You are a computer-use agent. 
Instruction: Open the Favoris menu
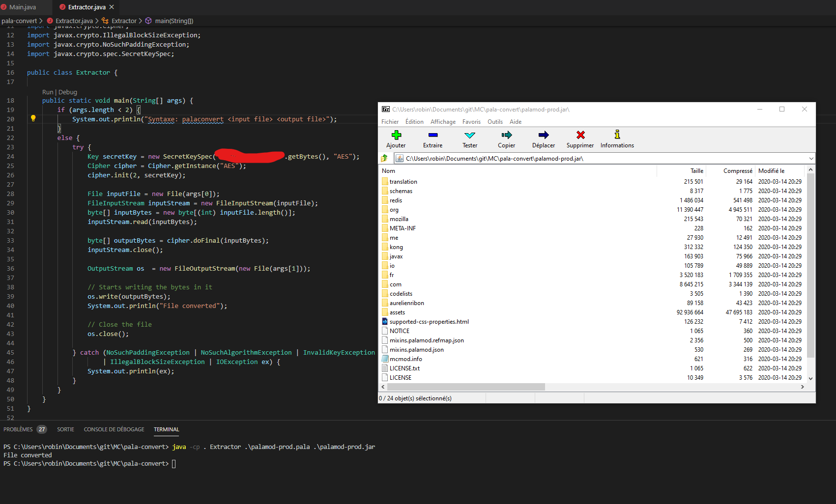point(471,122)
